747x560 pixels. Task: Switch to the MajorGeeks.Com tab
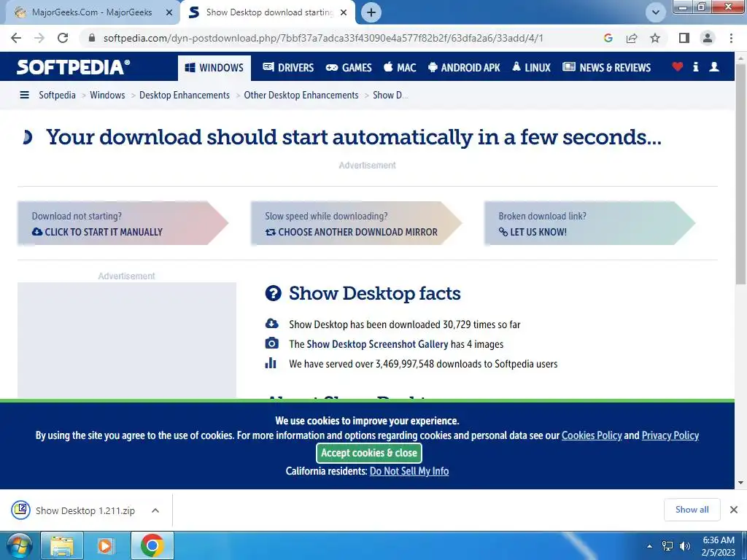[x=90, y=13]
